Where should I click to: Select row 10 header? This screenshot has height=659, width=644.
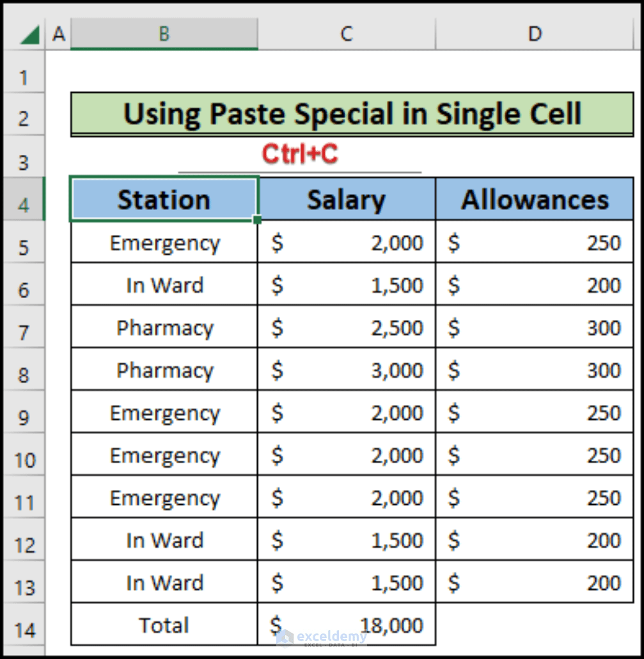pos(24,459)
